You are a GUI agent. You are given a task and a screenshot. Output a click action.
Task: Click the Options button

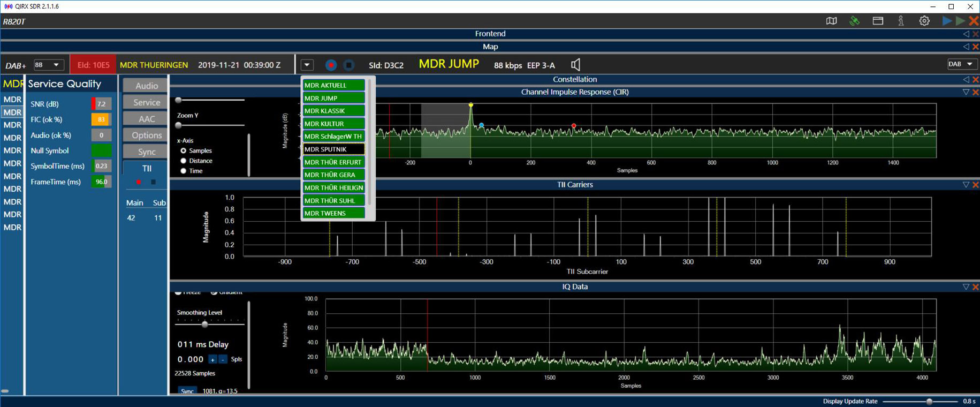pyautogui.click(x=146, y=135)
